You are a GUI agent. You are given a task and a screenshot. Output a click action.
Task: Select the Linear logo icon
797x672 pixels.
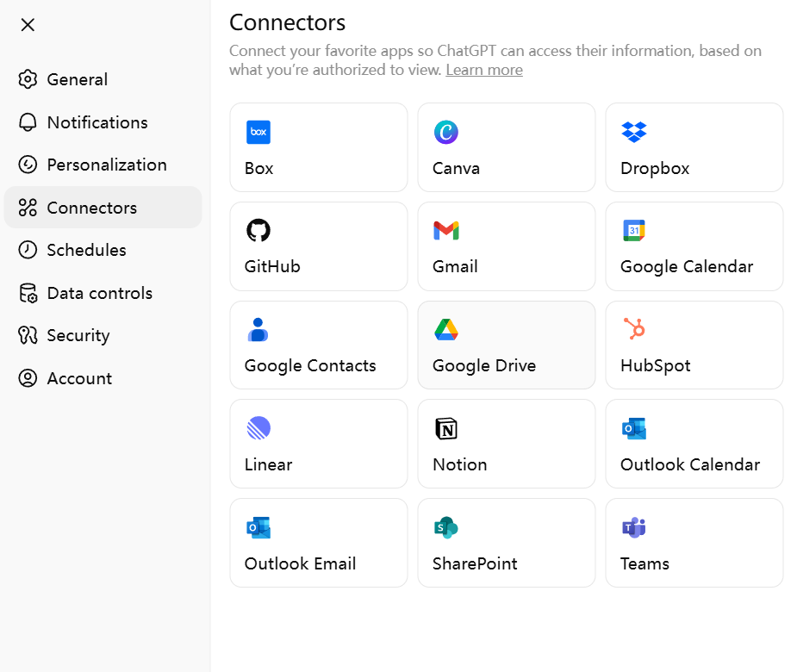258,428
